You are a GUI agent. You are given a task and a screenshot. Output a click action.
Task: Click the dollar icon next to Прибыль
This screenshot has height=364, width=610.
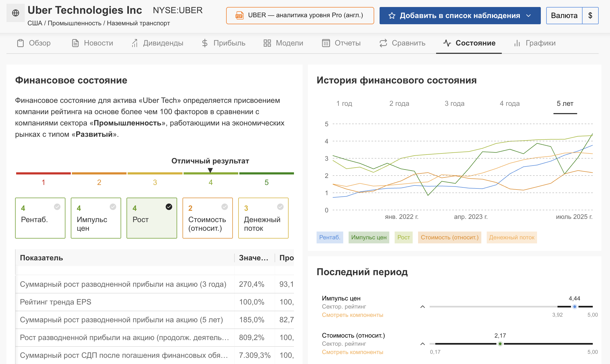point(205,43)
